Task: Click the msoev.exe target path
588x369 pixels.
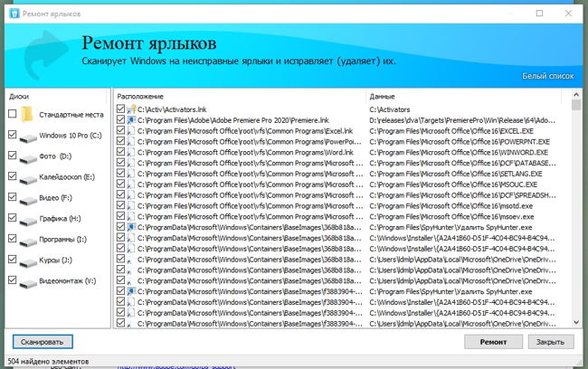Action: 452,217
